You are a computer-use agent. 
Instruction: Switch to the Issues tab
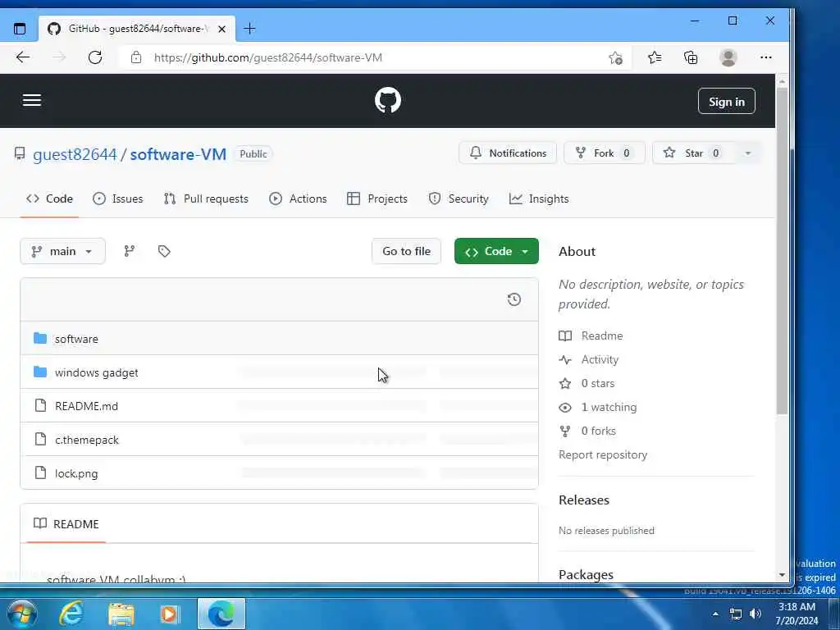pyautogui.click(x=118, y=199)
